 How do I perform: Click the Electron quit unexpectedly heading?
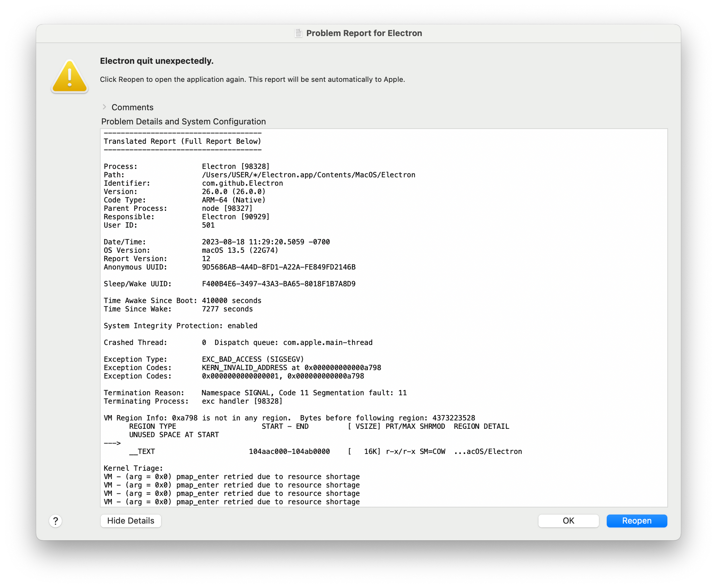click(x=156, y=61)
